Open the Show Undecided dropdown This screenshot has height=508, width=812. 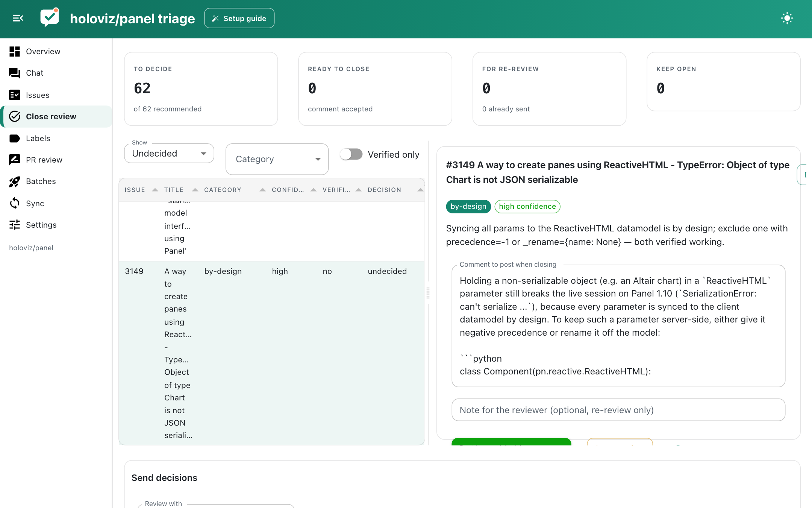[x=169, y=153]
